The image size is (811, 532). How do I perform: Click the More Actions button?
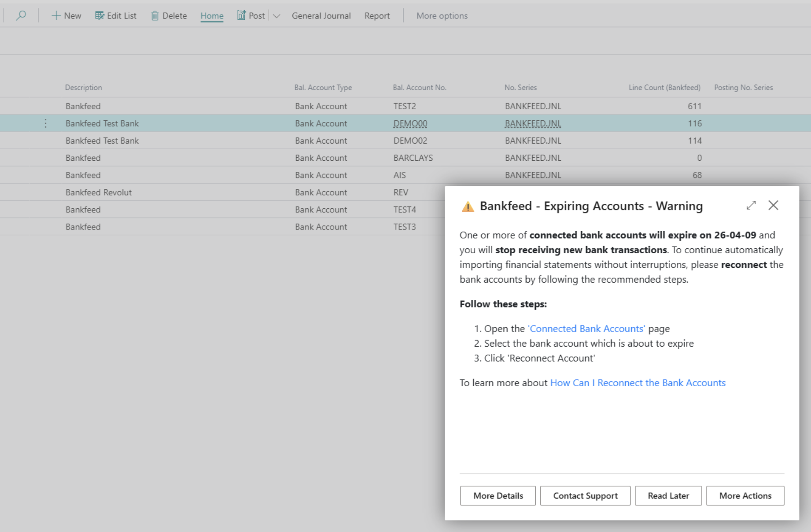click(x=745, y=496)
